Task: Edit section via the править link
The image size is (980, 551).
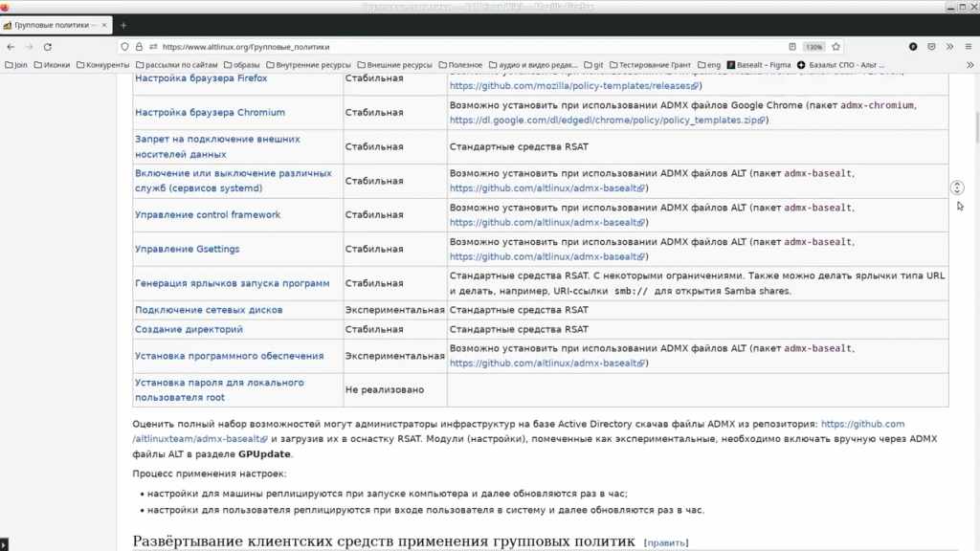Action: 666,543
